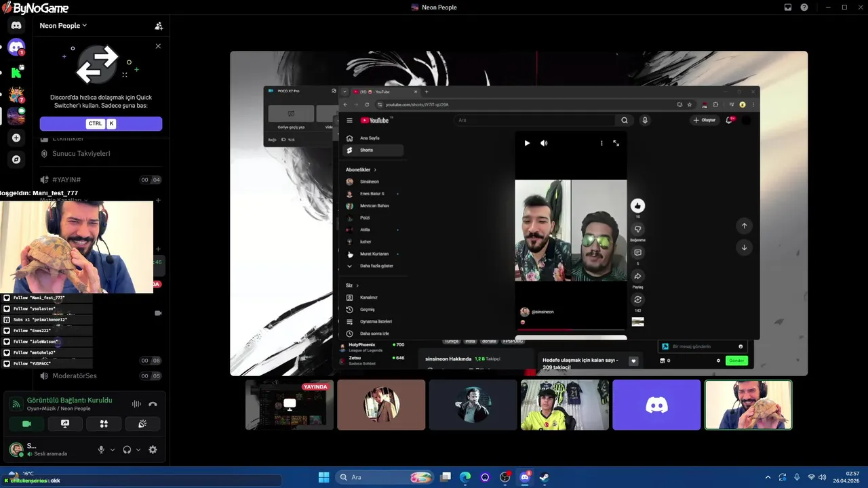Open Steam from the taskbar
868x488 pixels.
544,477
